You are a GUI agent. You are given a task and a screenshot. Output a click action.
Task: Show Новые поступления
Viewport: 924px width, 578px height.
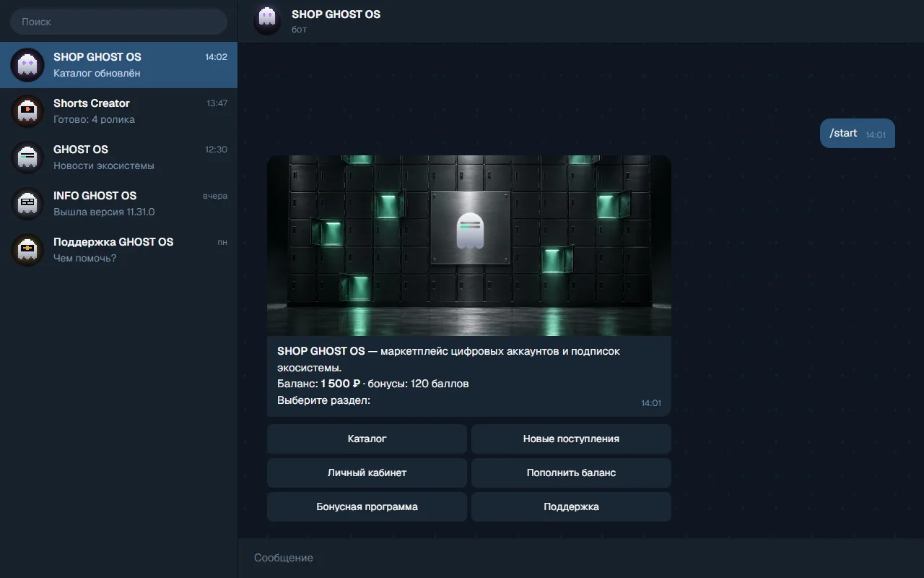(x=571, y=439)
